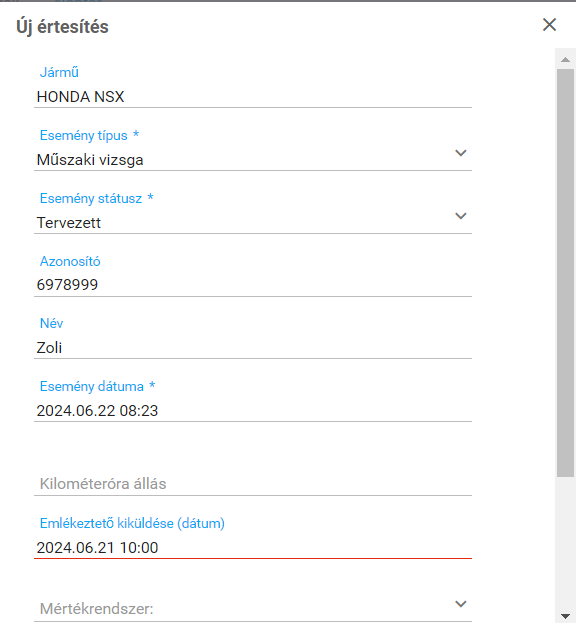576x623 pixels.
Task: Click the Esemény státusz label
Action: (x=91, y=198)
